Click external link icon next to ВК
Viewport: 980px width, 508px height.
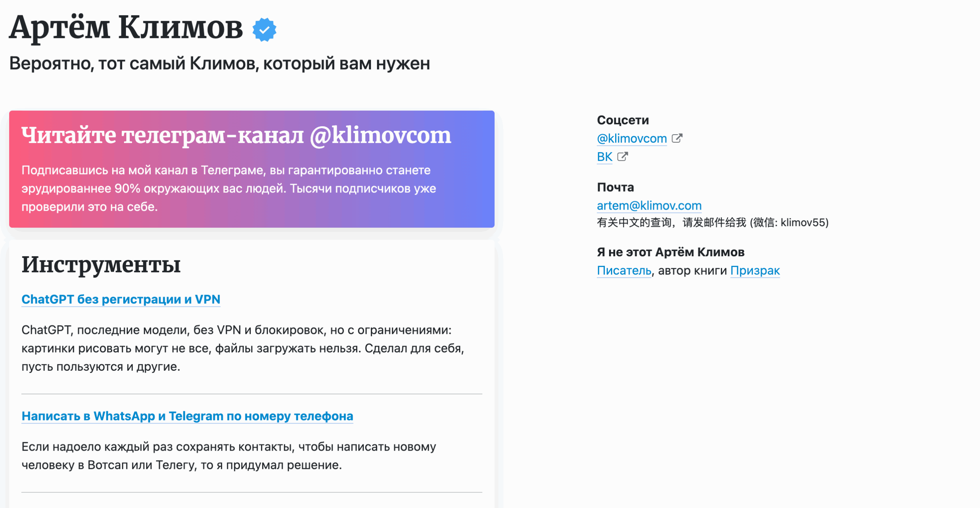622,156
